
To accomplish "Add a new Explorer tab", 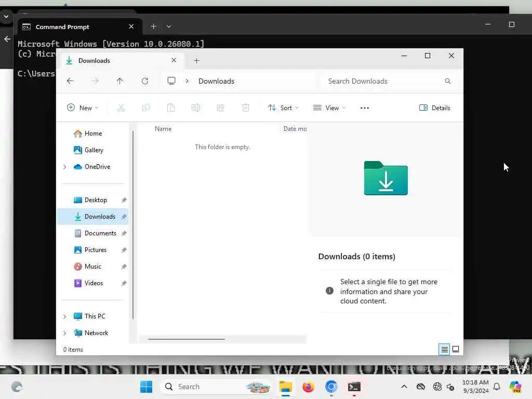I will [x=196, y=61].
